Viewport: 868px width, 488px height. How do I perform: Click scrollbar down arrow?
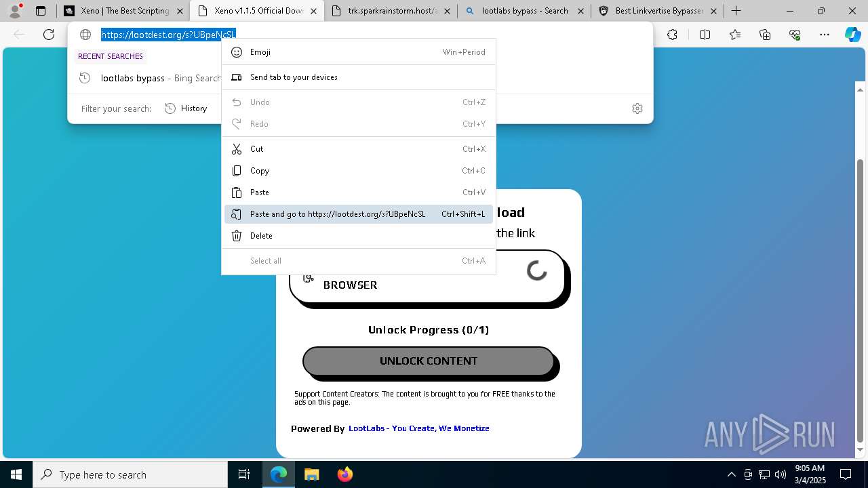861,449
